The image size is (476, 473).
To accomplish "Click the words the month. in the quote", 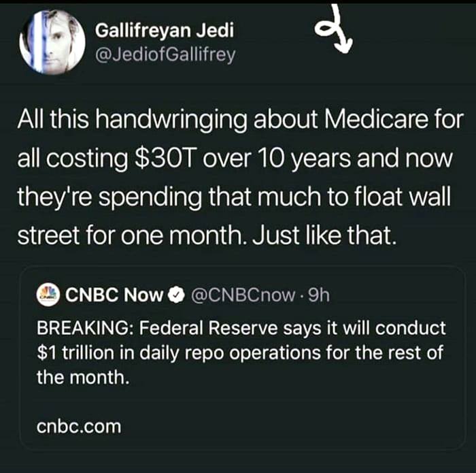I will pos(83,377).
